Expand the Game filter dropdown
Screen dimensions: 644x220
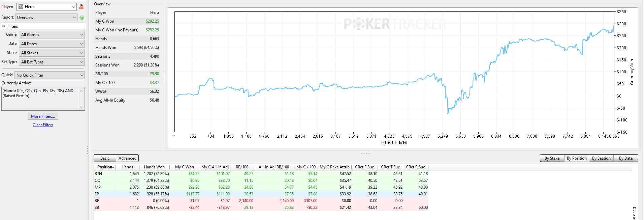(52, 35)
